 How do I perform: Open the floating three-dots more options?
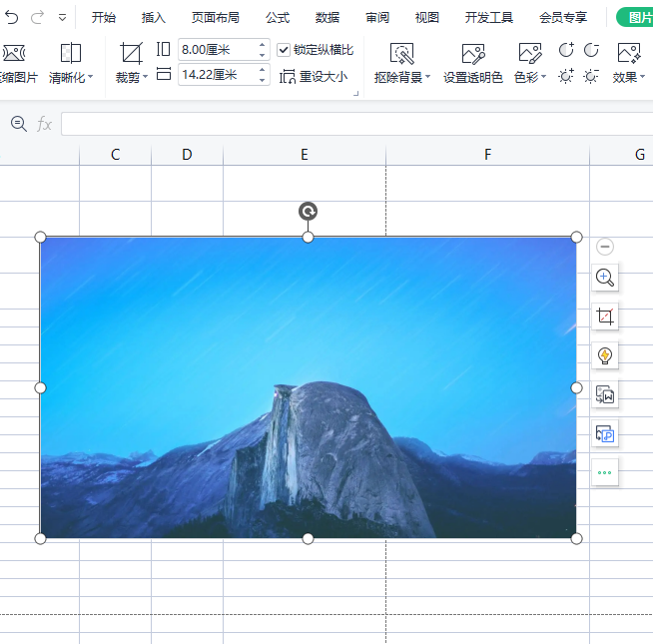tap(605, 472)
